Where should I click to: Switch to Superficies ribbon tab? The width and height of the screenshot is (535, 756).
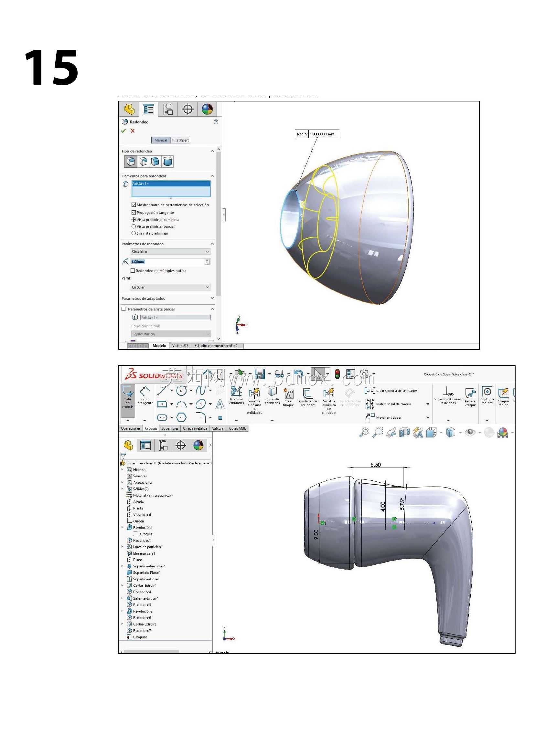pyautogui.click(x=170, y=428)
